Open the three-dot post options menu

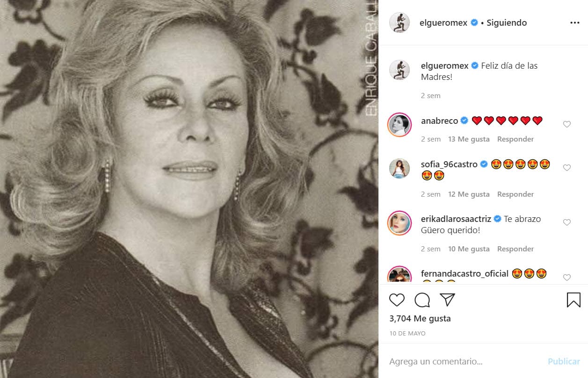pos(574,22)
